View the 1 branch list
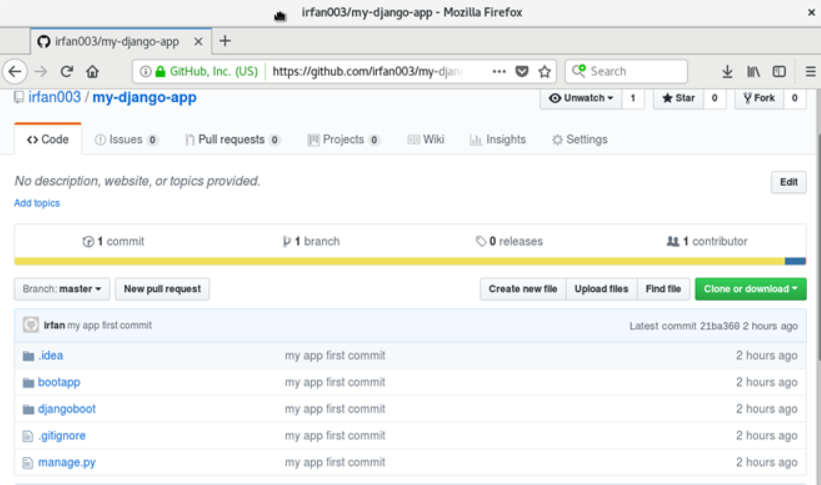Viewport: 821px width, 485px height. pos(311,241)
